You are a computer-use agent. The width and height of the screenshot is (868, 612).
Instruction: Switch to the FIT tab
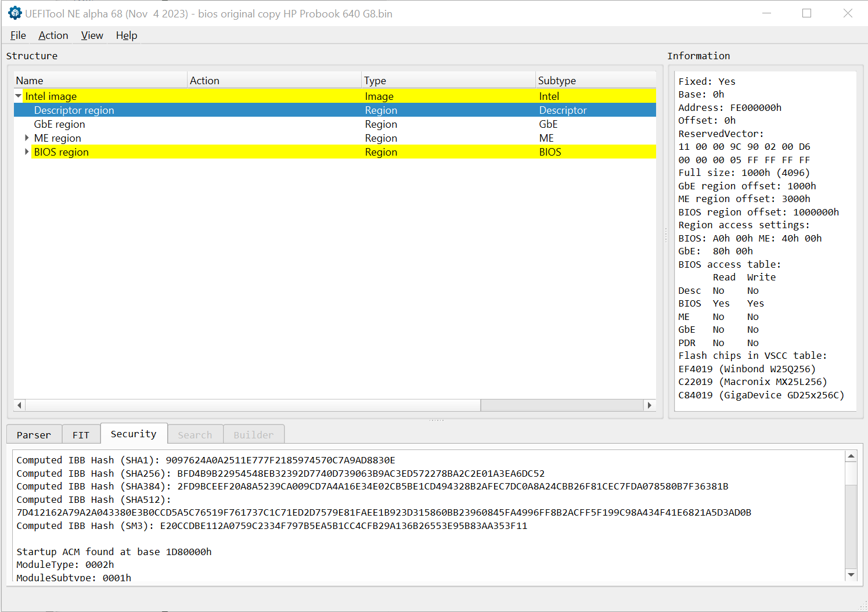click(81, 435)
